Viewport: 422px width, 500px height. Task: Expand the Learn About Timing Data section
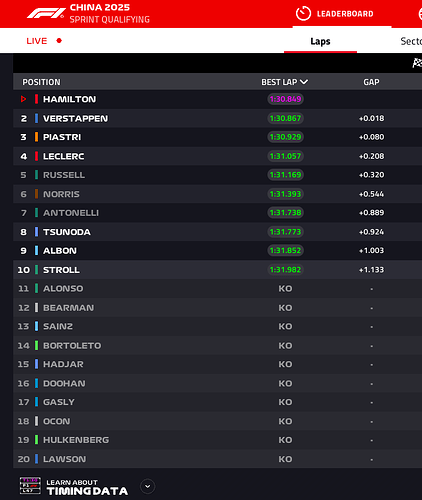(148, 486)
